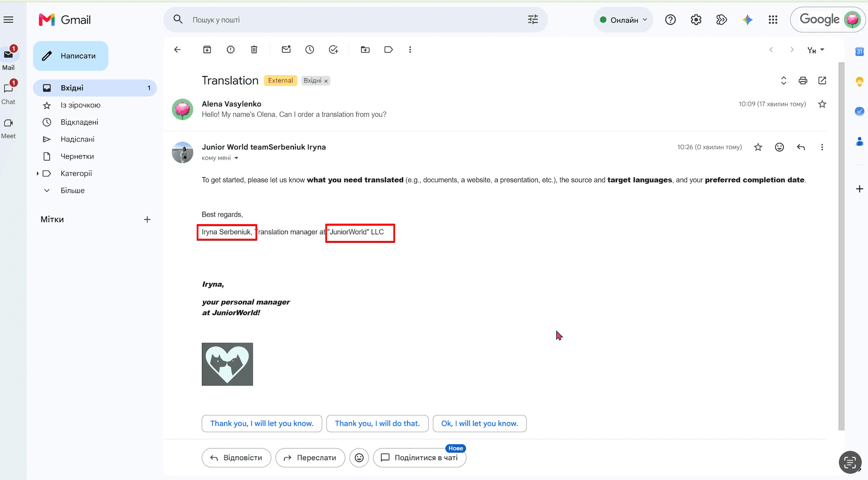Open Google apps grid

click(773, 19)
